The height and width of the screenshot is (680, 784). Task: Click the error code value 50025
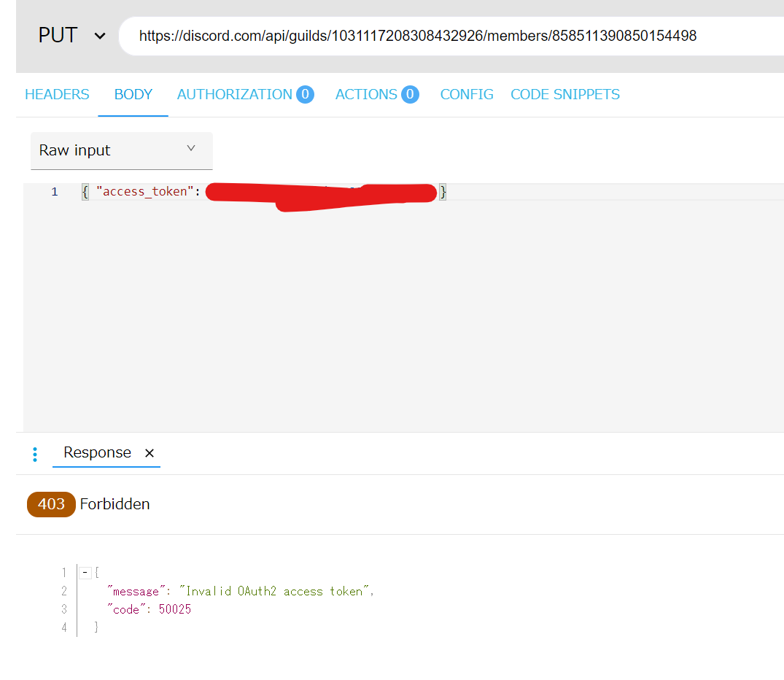point(175,609)
